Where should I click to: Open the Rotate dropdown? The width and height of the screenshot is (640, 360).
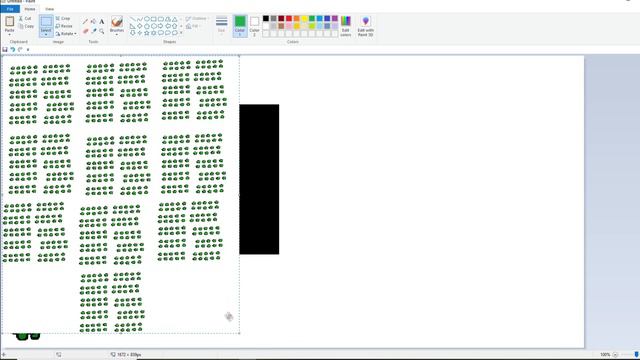(x=66, y=34)
